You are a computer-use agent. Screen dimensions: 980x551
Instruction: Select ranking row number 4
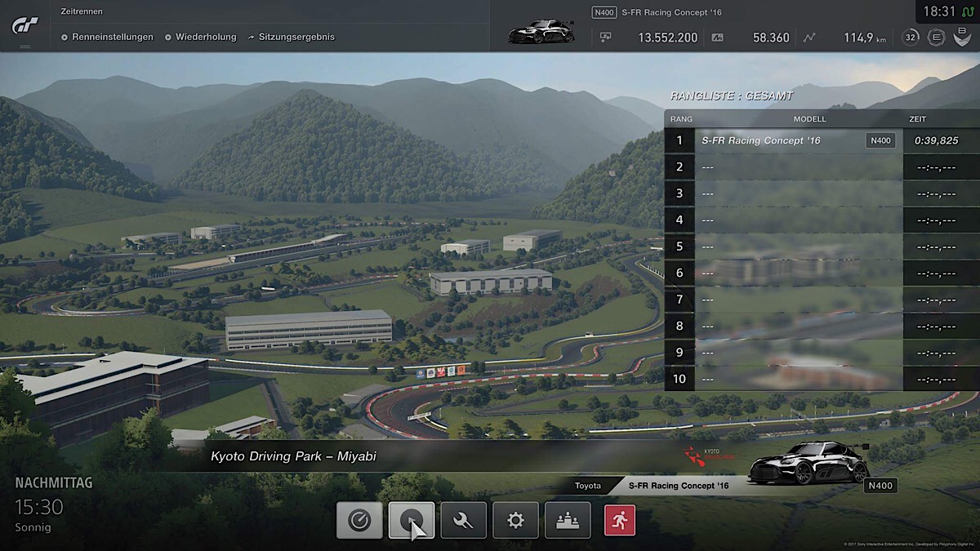821,220
